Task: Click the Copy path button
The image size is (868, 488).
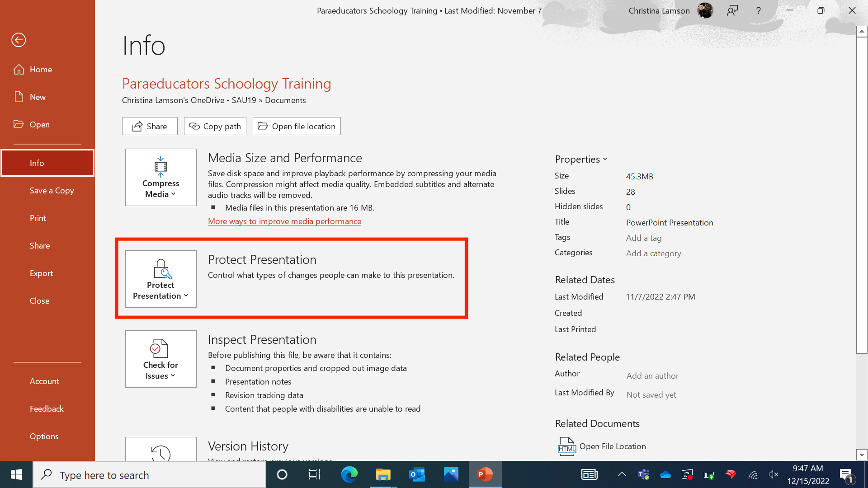Action: pyautogui.click(x=215, y=126)
